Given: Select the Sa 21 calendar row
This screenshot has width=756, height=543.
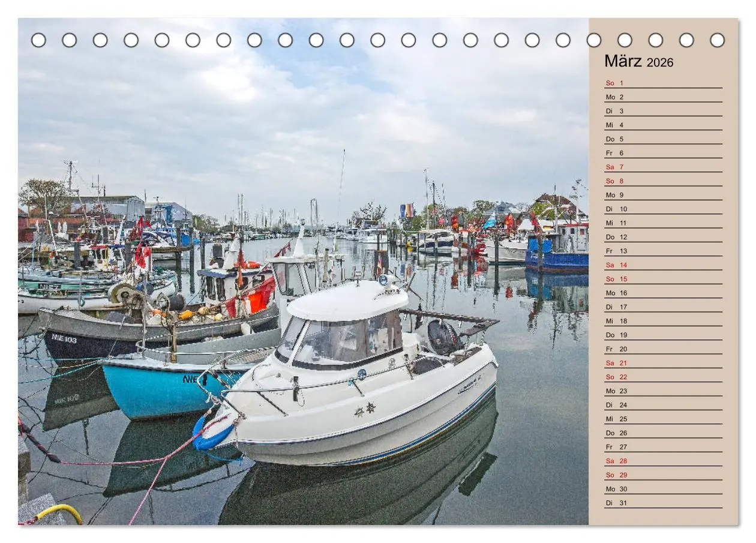Looking at the screenshot, I should point(663,363).
